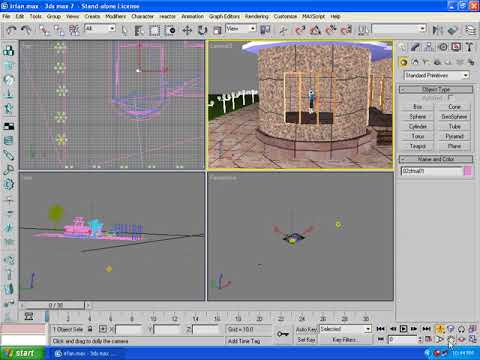This screenshot has height=360, width=480.
Task: Toggle the Percent Snap button
Action: coord(331,31)
